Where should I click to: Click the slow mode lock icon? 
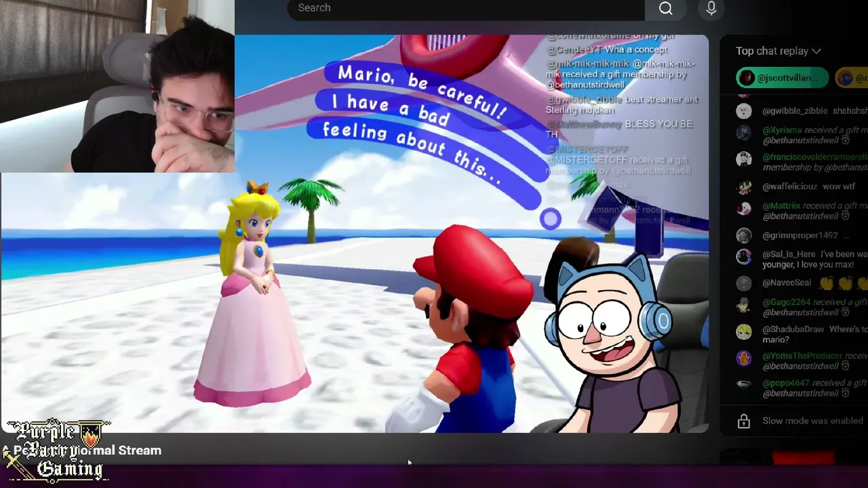(x=744, y=421)
